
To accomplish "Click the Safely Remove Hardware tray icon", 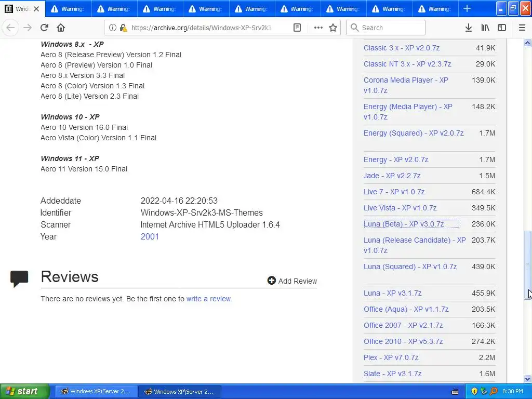I will [x=484, y=391].
